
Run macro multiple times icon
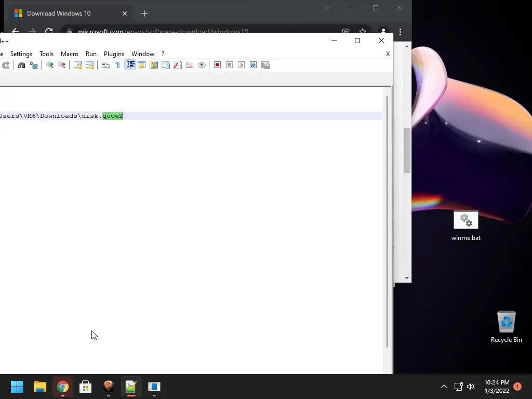coord(253,65)
